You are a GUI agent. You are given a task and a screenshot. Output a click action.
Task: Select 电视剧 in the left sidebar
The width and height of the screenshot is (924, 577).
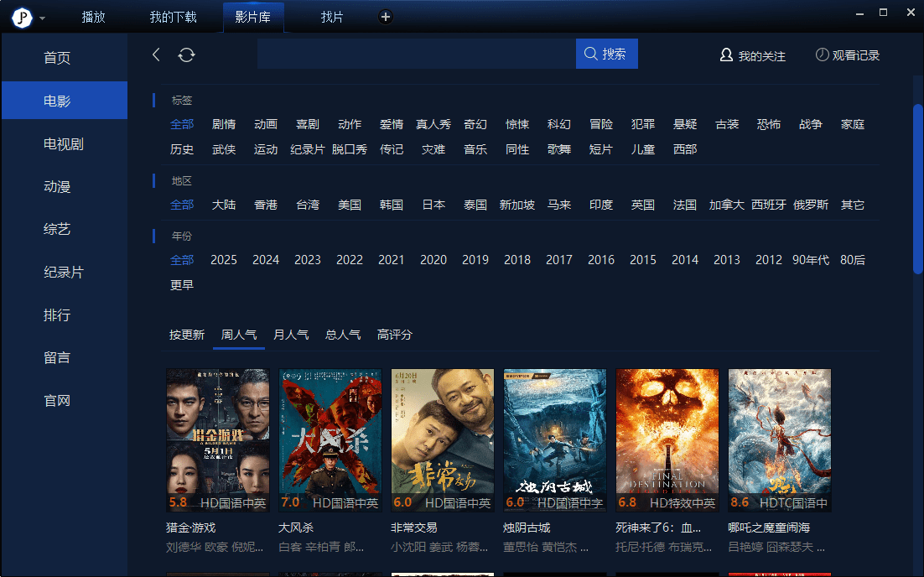coord(64,143)
